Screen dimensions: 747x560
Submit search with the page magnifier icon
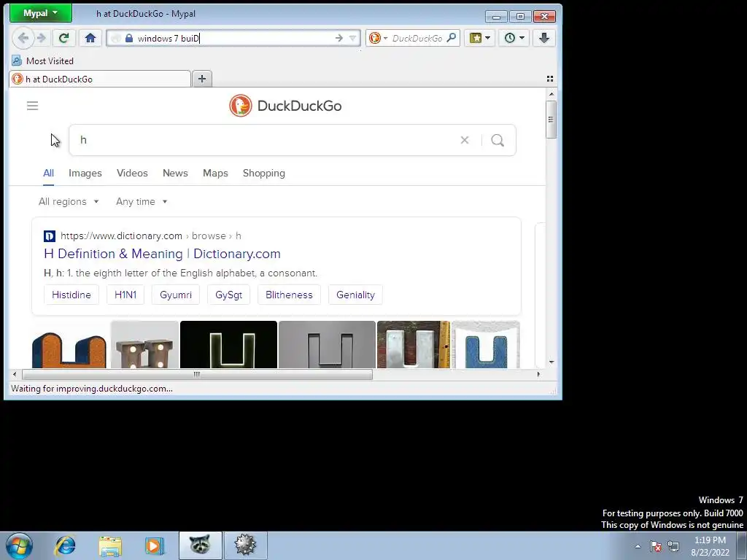[498, 140]
